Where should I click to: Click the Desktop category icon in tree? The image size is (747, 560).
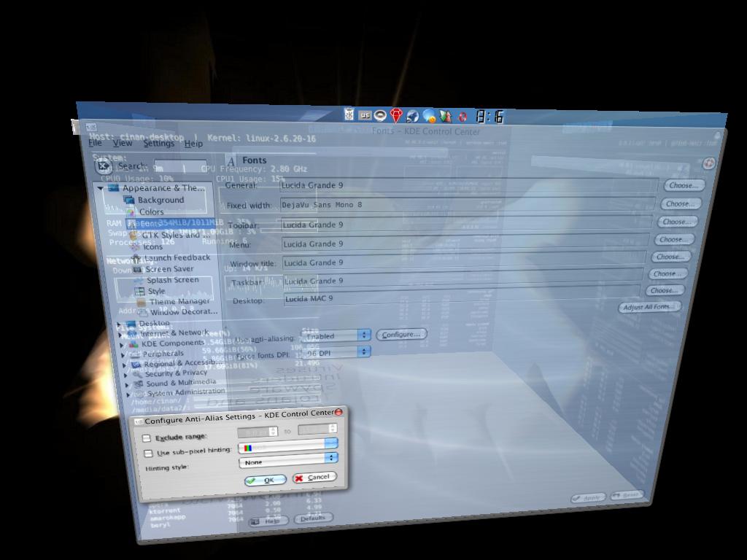point(131,324)
